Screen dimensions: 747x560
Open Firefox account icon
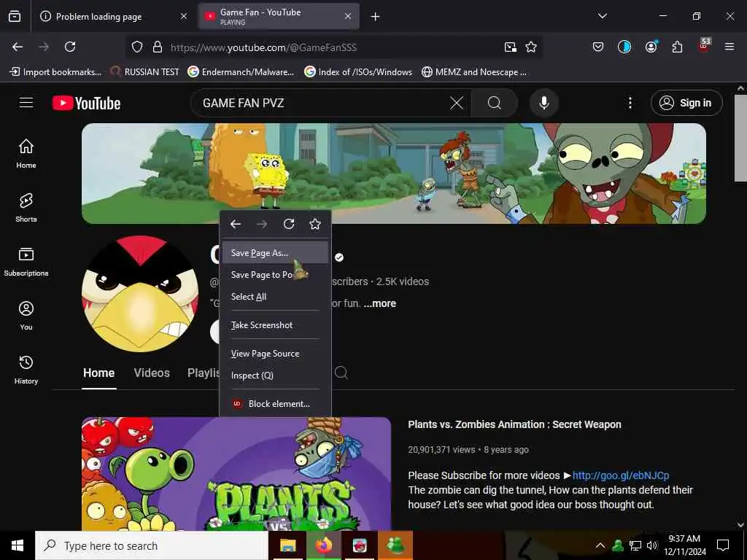click(x=651, y=47)
